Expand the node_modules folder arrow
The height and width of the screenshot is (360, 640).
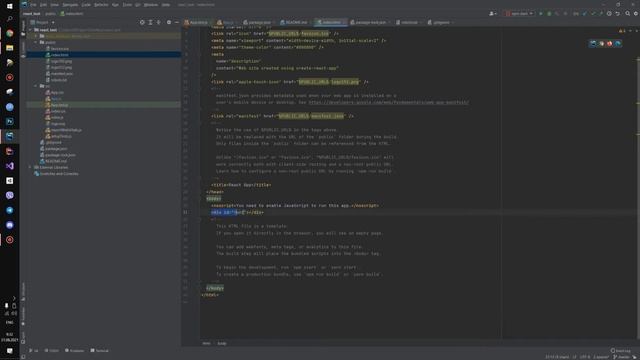click(x=36, y=36)
